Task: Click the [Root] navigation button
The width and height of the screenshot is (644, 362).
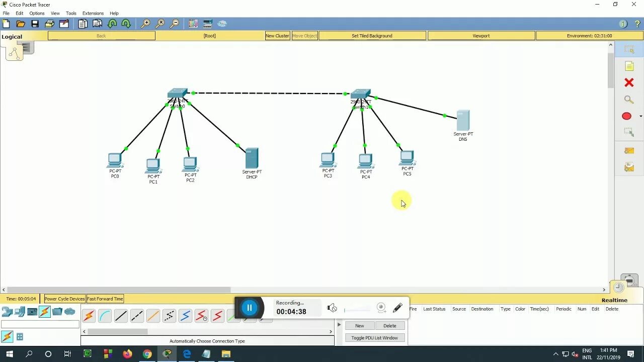Action: 210,36
